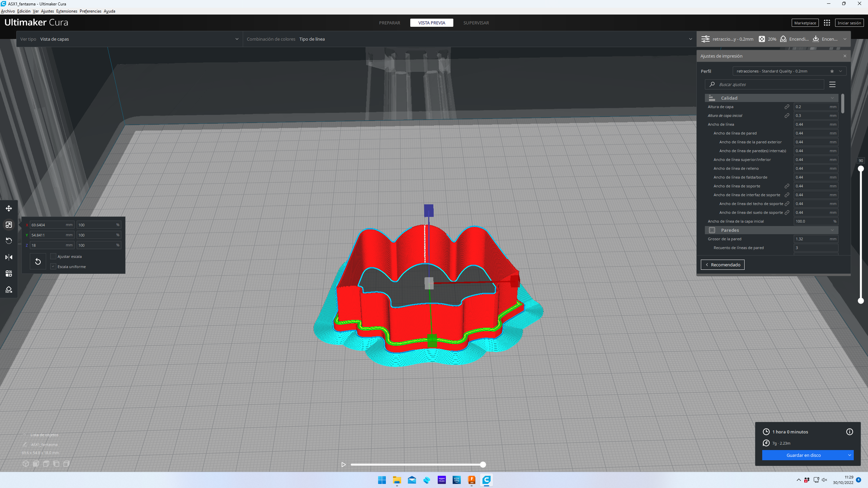Image resolution: width=868 pixels, height=488 pixels.
Task: Select the Support Blocker tool
Action: (x=9, y=290)
